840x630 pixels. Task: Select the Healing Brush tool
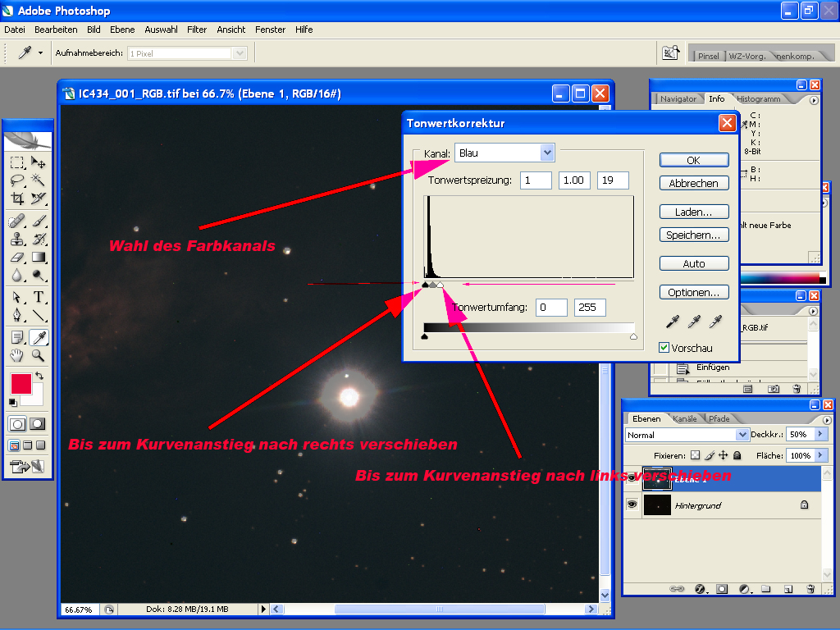(x=17, y=220)
